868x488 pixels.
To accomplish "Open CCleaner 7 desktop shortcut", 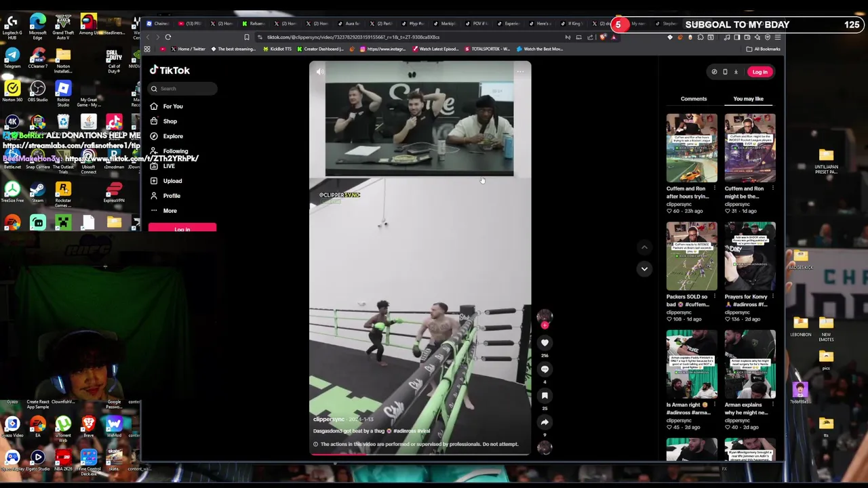I will tap(37, 58).
